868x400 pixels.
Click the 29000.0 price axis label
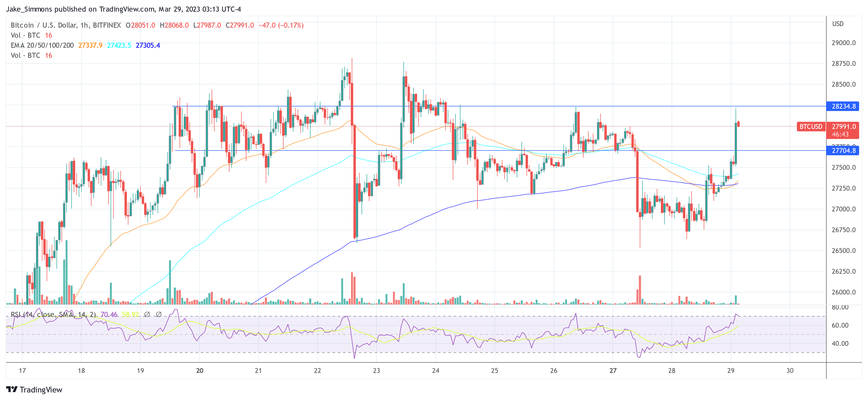tap(843, 43)
